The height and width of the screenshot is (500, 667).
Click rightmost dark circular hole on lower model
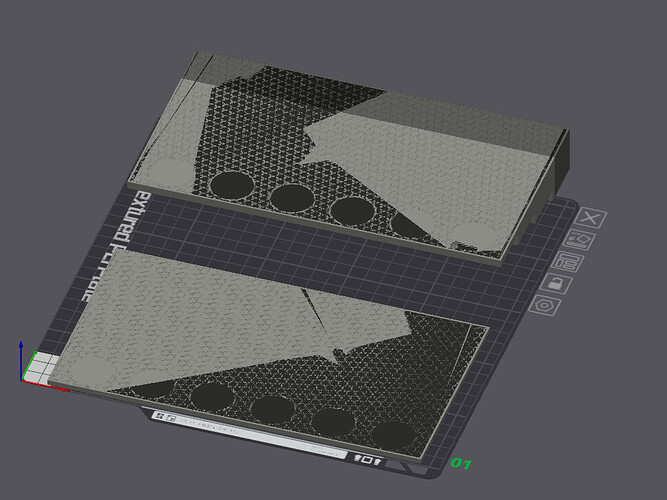(x=394, y=436)
